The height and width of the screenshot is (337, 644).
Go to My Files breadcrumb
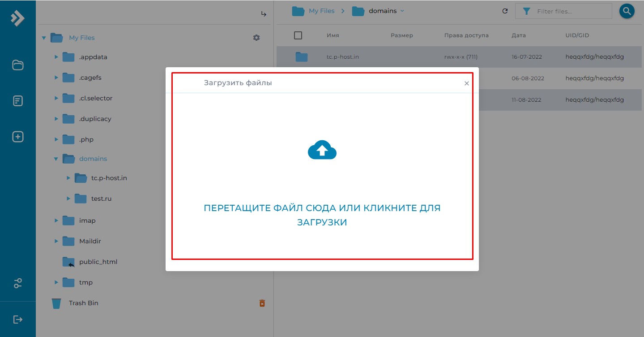tap(321, 11)
